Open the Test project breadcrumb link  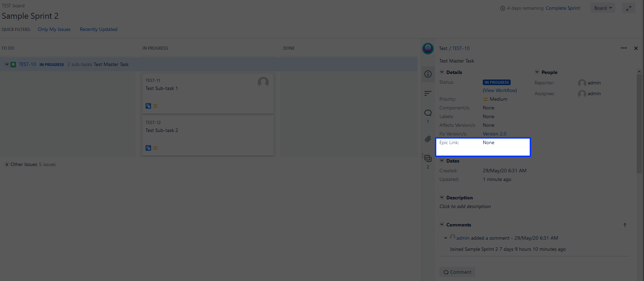pyautogui.click(x=443, y=48)
